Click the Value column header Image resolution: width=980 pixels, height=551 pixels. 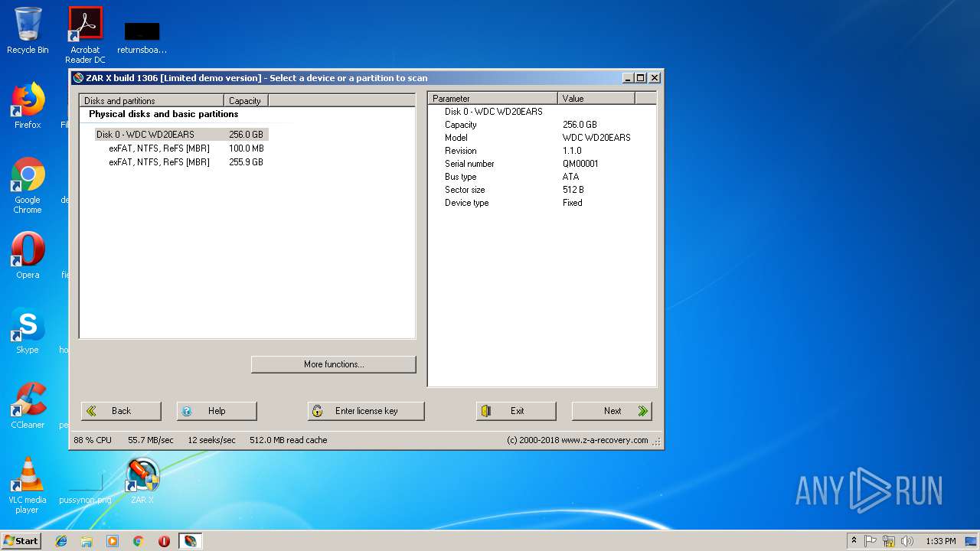pos(596,98)
